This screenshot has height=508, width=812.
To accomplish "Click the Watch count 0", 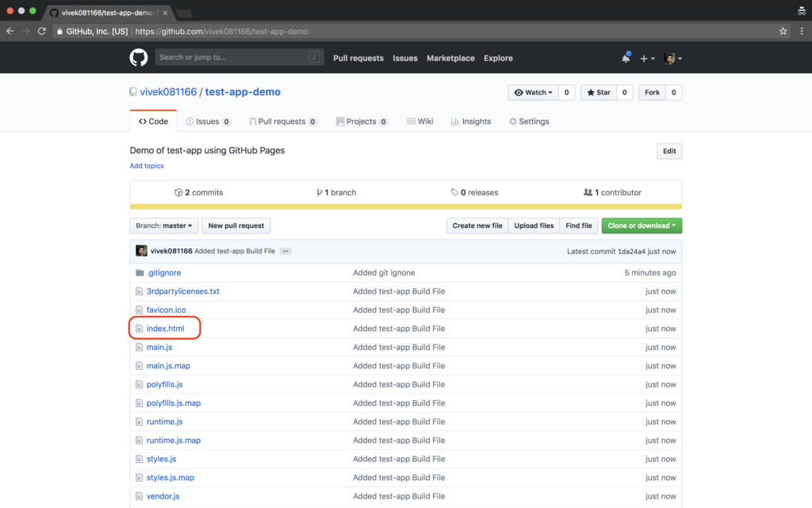I will pos(566,92).
